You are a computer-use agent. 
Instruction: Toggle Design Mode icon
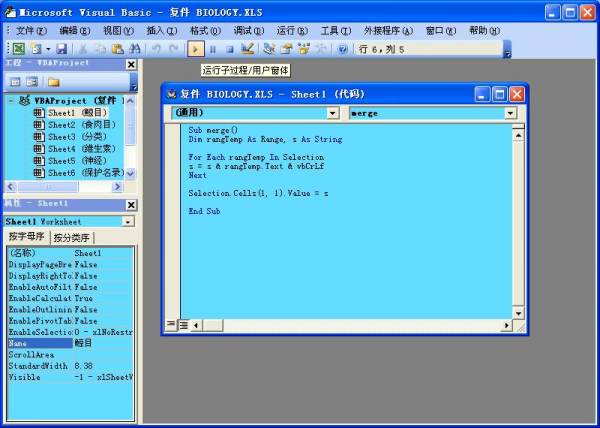[247, 49]
